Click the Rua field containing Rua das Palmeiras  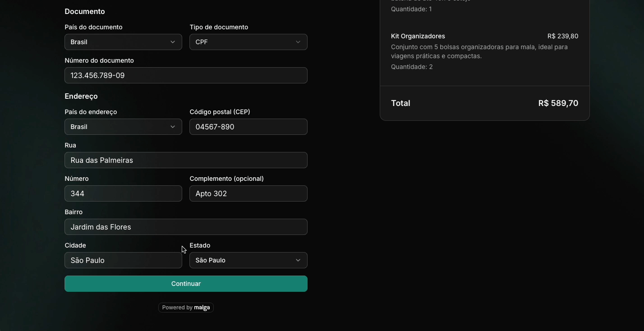tap(186, 160)
